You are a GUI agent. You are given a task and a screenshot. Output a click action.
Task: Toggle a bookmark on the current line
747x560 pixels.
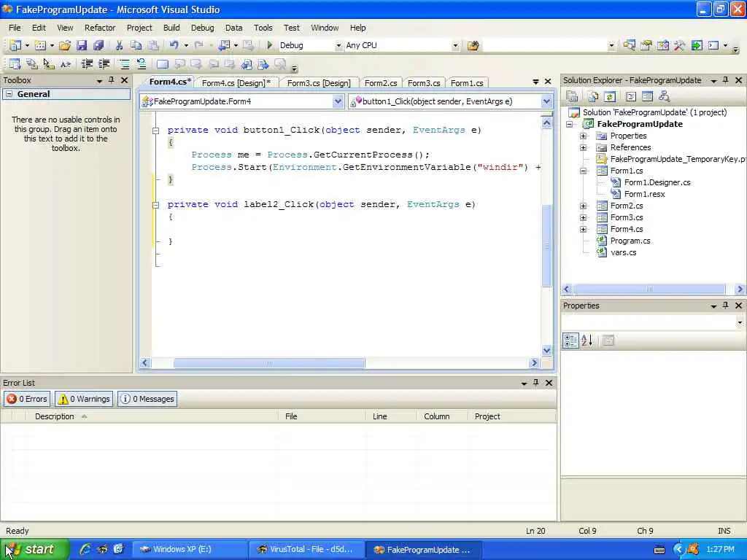pyautogui.click(x=163, y=64)
